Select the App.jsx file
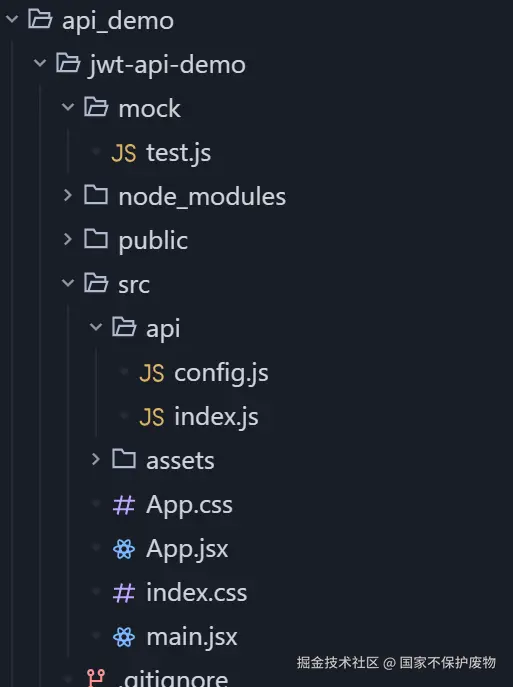The height and width of the screenshot is (687, 513). [x=187, y=549]
